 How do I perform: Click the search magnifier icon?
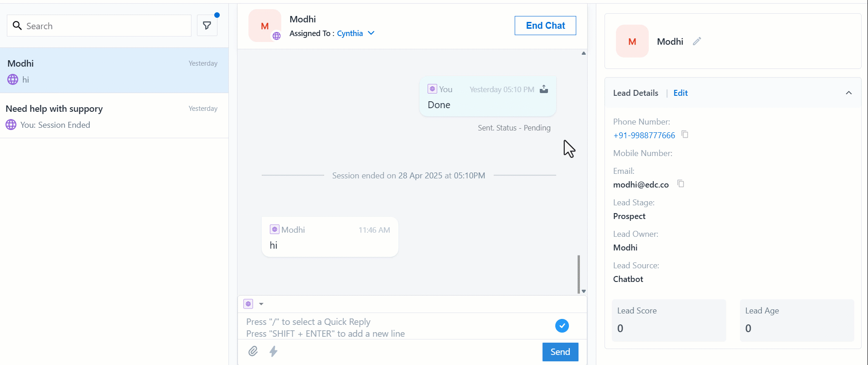tap(17, 26)
